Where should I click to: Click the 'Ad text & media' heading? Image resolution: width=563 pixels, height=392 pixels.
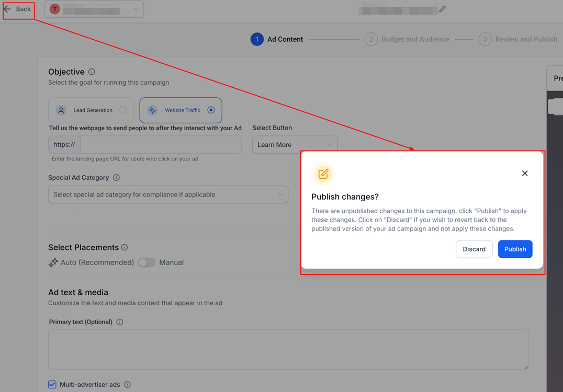[x=78, y=292]
